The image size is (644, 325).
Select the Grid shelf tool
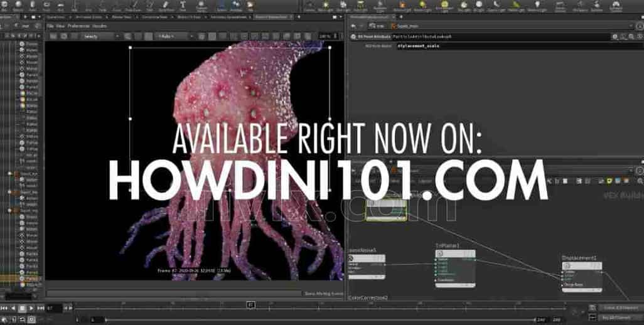60,5
